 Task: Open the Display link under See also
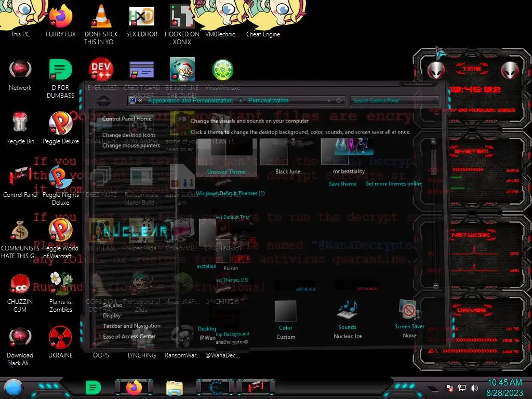click(x=112, y=315)
